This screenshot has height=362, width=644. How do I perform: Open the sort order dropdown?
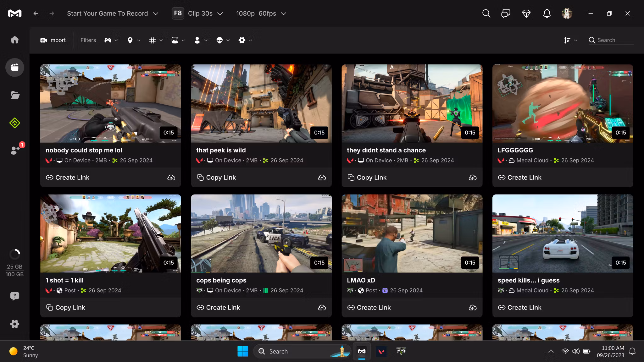point(570,40)
